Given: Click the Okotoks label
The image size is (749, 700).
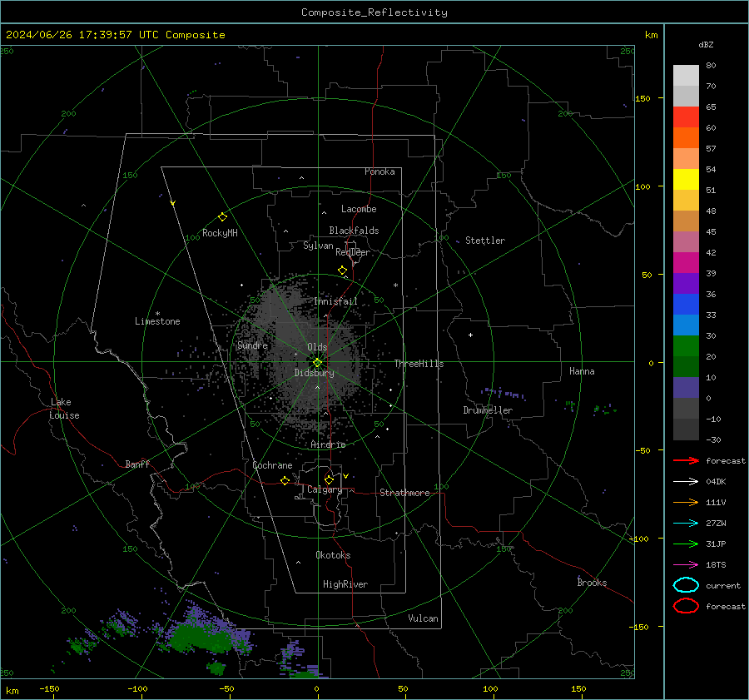Looking at the screenshot, I should pos(333,555).
